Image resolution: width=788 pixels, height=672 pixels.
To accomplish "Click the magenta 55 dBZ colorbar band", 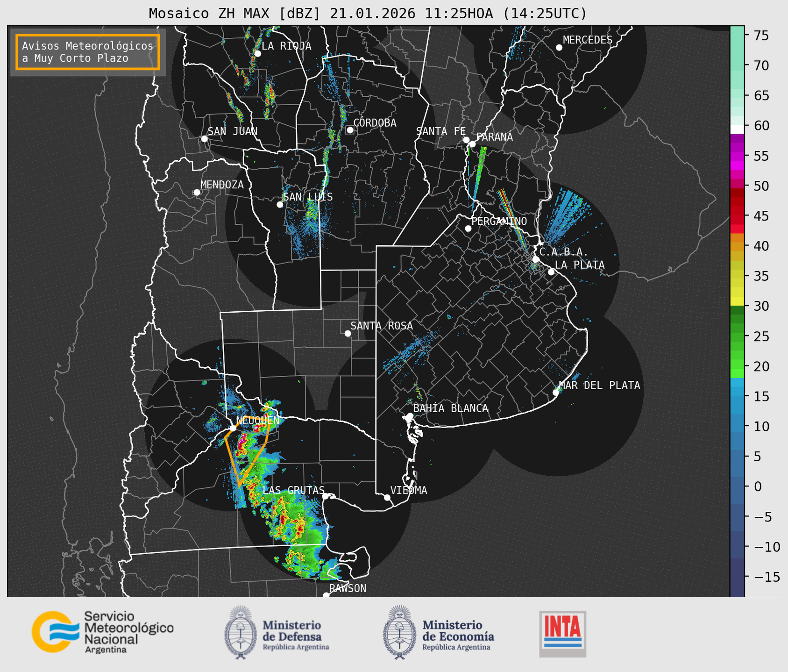I will pos(737,156).
